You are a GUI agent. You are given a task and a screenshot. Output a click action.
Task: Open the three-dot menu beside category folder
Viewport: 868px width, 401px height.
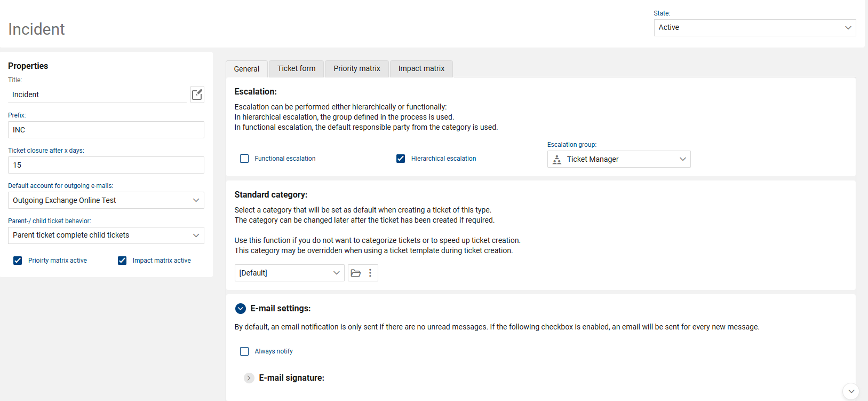click(370, 273)
